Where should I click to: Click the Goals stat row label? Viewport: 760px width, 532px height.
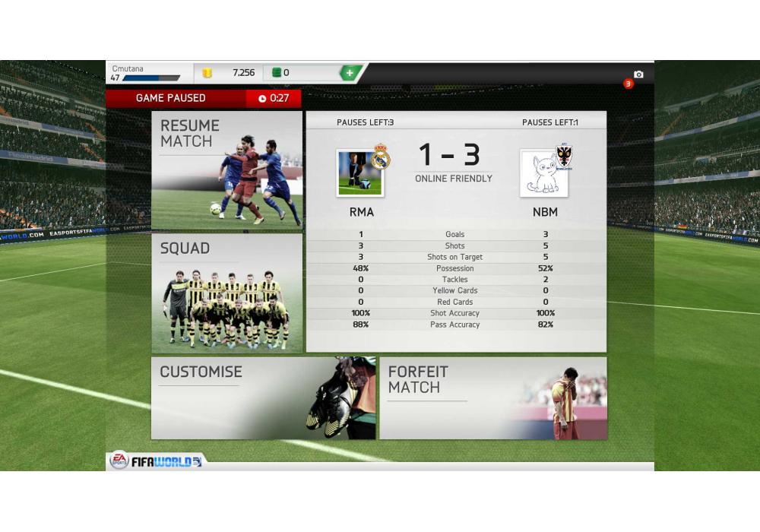tap(454, 235)
